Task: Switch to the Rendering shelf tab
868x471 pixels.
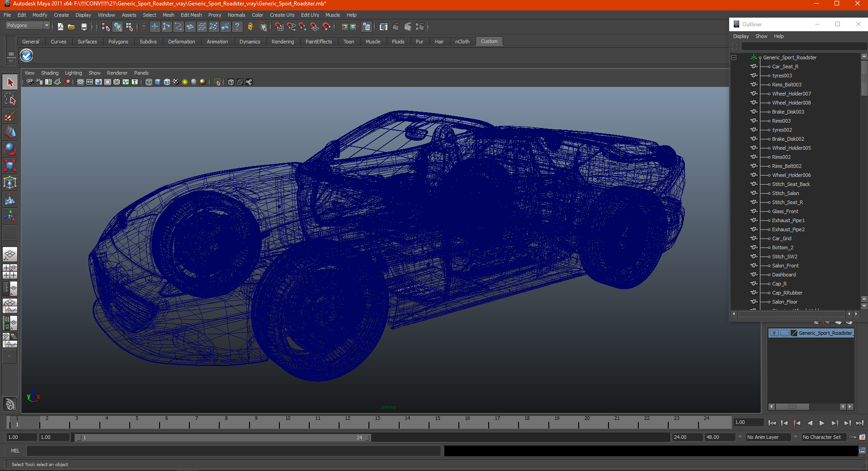Action: coord(283,42)
